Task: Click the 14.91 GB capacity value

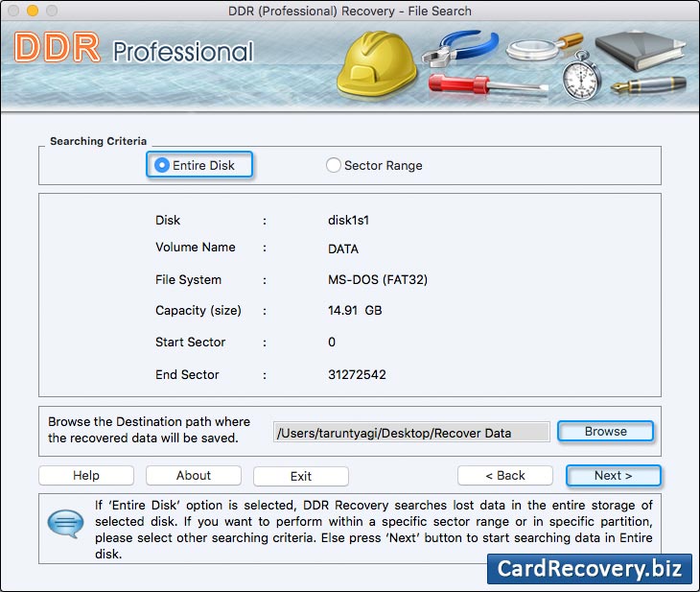Action: (355, 311)
